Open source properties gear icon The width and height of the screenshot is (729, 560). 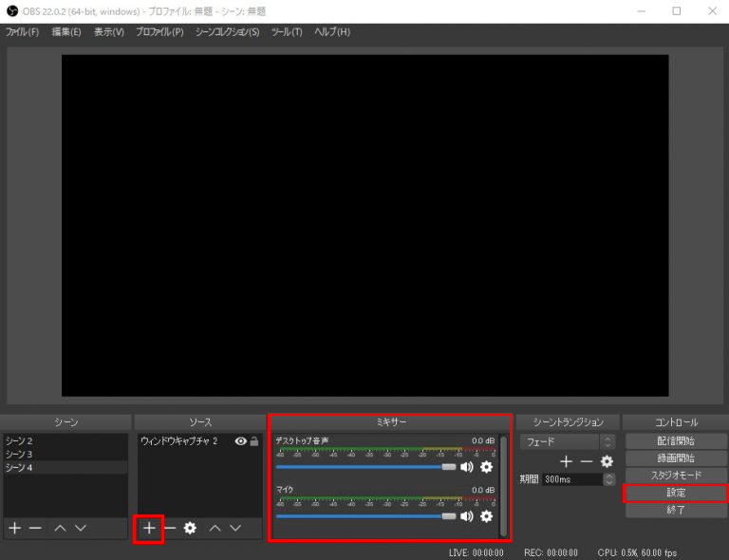(190, 528)
